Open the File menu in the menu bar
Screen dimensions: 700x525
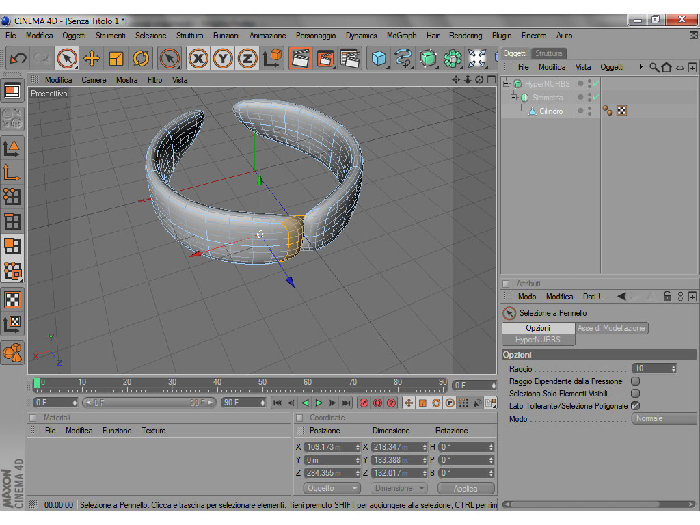click(x=11, y=35)
